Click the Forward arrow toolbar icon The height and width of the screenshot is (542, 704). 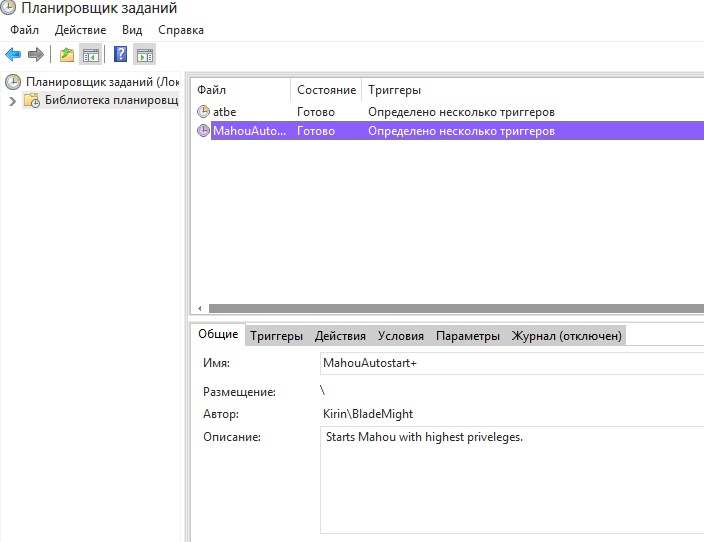[35, 55]
